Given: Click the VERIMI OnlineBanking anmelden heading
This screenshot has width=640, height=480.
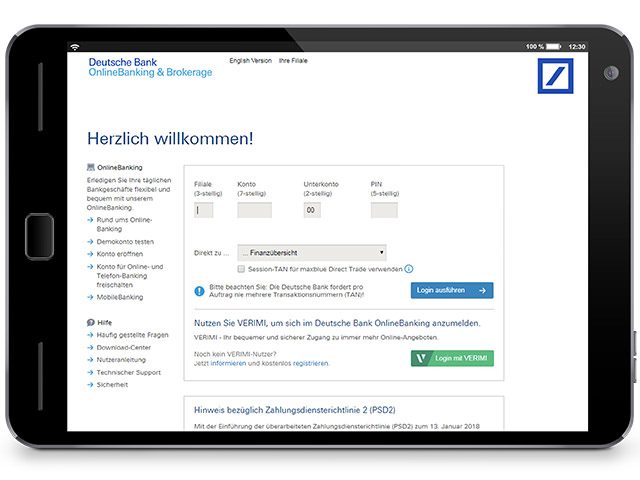Looking at the screenshot, I should 337,323.
